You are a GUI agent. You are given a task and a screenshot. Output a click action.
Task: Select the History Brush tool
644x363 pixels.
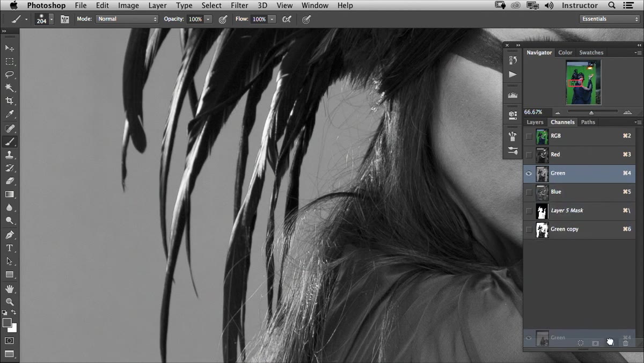click(x=10, y=168)
